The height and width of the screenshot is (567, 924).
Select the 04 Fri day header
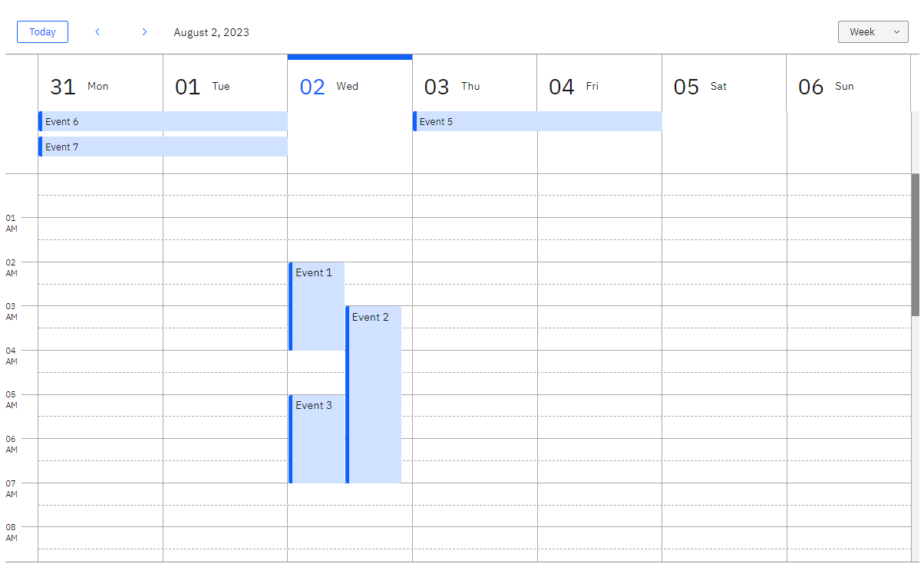point(599,87)
